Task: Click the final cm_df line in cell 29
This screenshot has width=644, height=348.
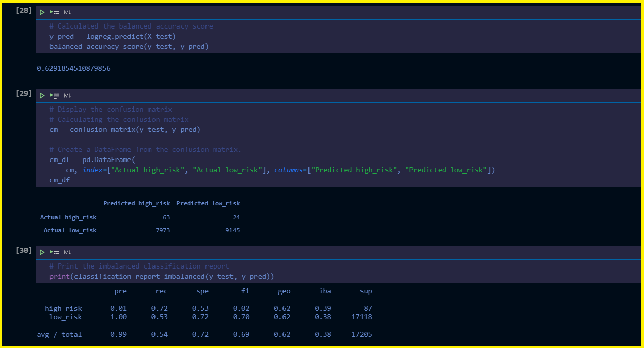Action: [60, 180]
